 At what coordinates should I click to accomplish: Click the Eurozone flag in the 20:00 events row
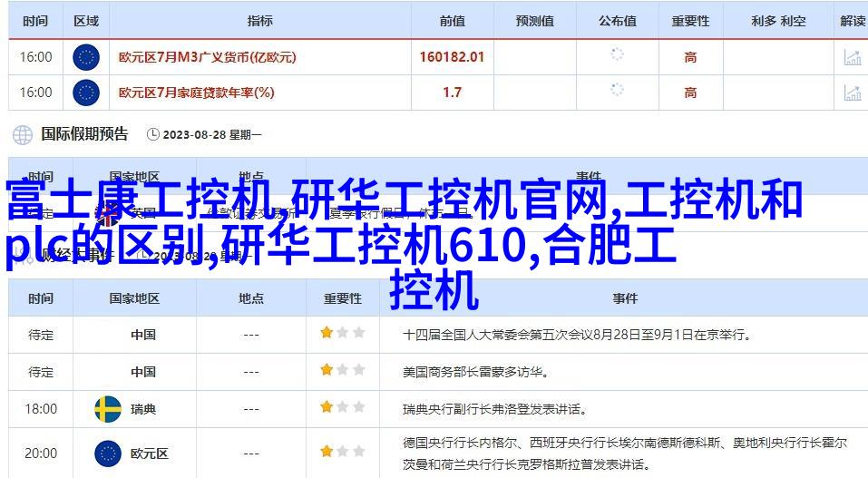click(108, 454)
